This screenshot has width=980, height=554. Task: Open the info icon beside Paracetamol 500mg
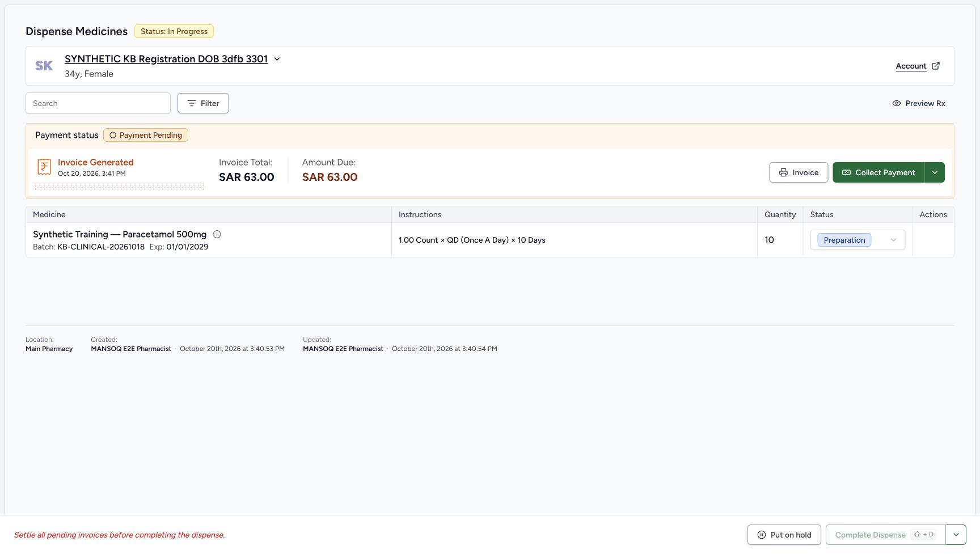pos(217,234)
